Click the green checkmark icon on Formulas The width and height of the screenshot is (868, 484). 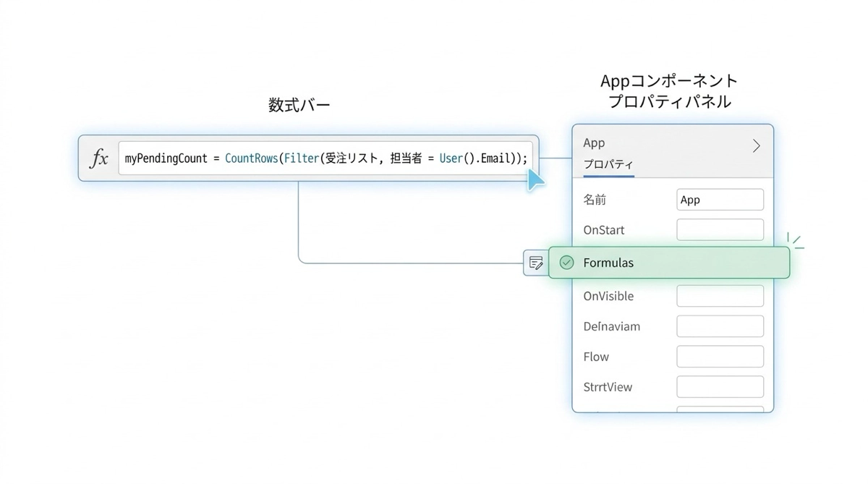[x=567, y=263]
